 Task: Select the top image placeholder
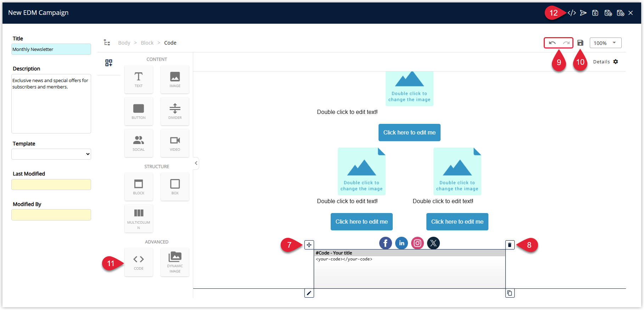409,88
